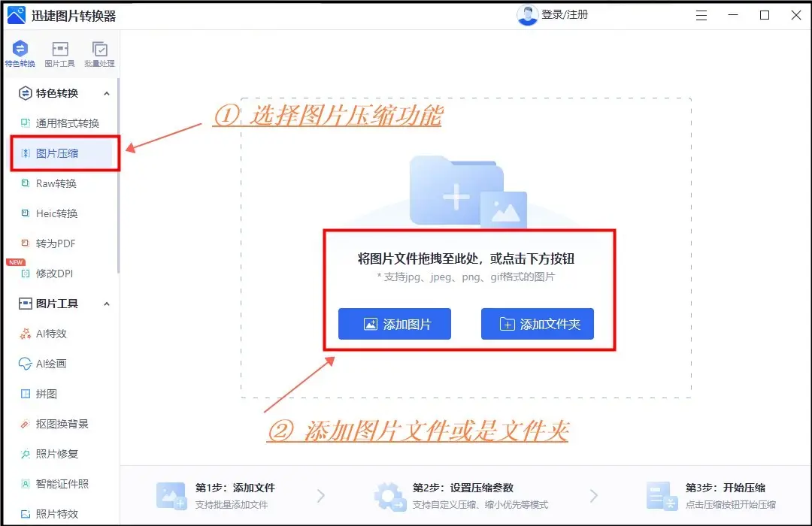Click the 通用格式转换 sidebar icon
This screenshot has width=812, height=526.
25,122
